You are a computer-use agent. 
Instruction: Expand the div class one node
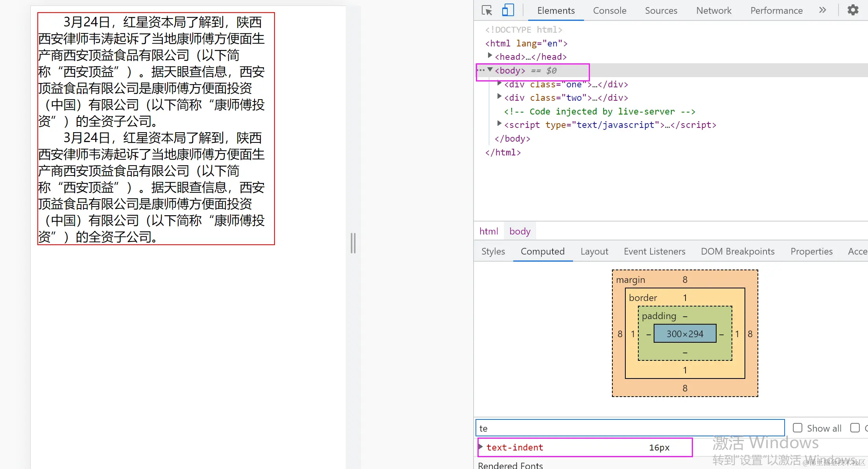coord(499,83)
